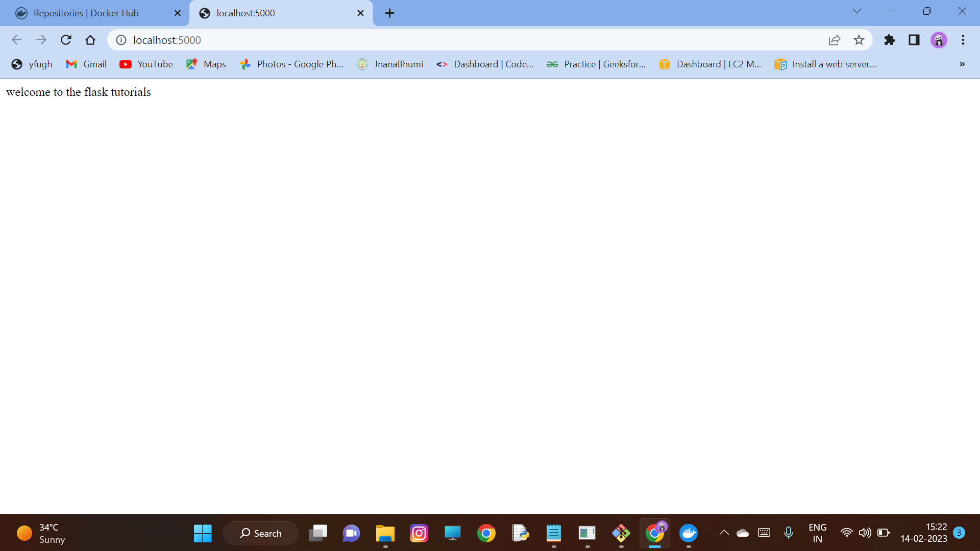The height and width of the screenshot is (551, 980).
Task: View site information for localhost
Action: pyautogui.click(x=121, y=40)
